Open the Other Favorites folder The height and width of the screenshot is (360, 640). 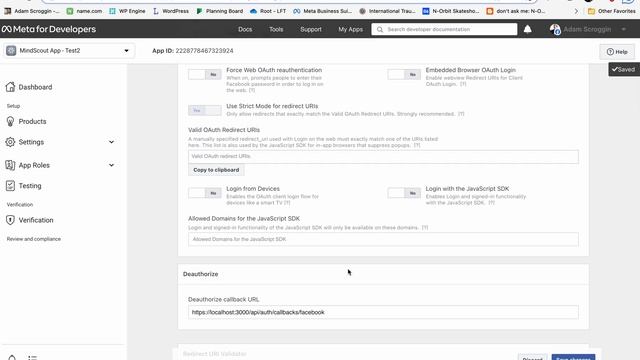[x=611, y=11]
